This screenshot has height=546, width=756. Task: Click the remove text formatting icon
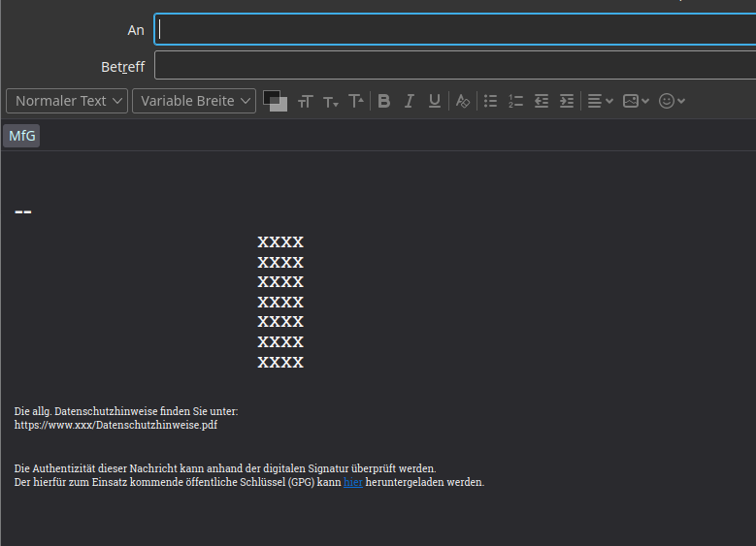click(463, 101)
